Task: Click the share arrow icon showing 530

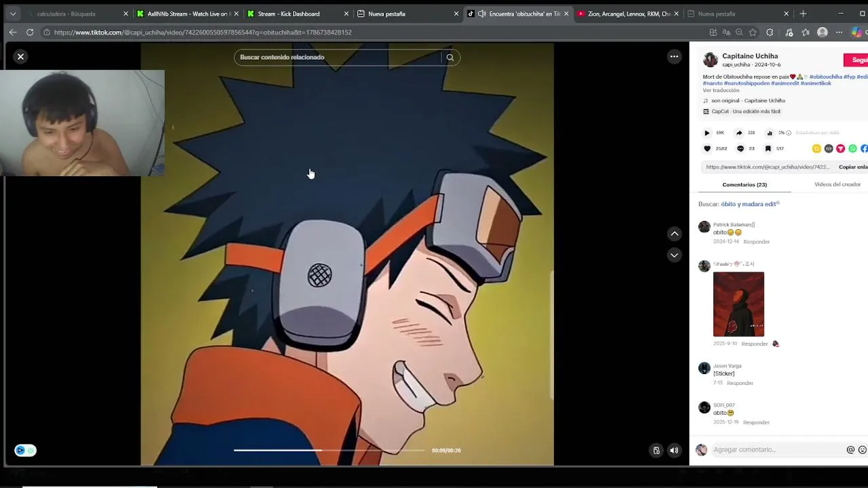Action: pos(739,133)
